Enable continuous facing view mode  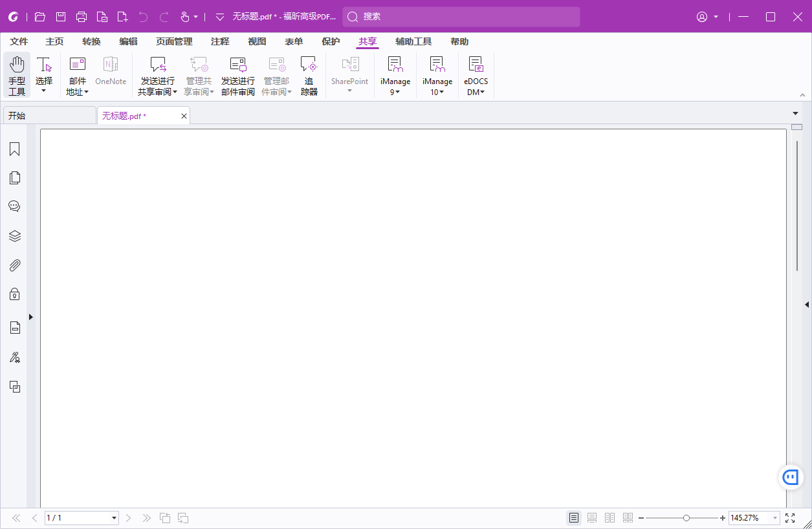coord(628,518)
